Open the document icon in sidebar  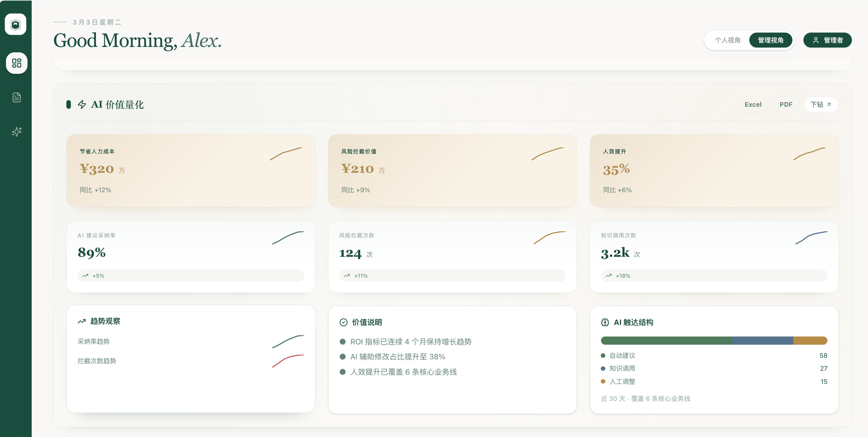(17, 97)
